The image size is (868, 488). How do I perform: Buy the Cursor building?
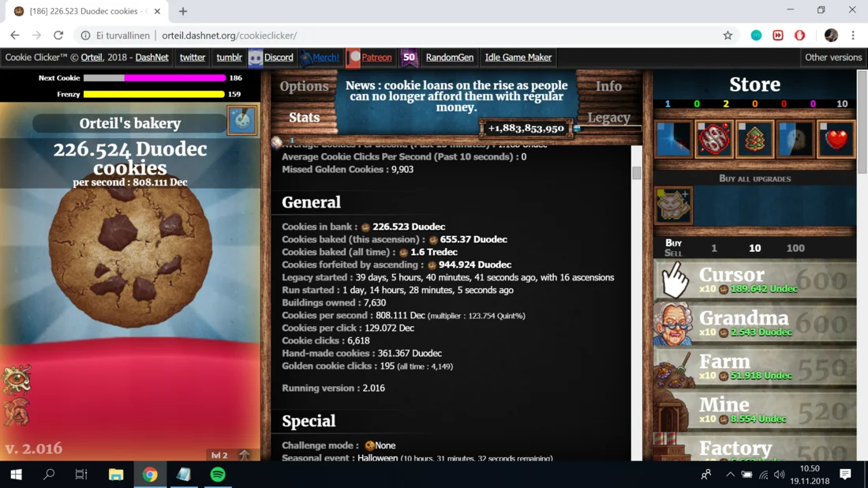pyautogui.click(x=755, y=280)
